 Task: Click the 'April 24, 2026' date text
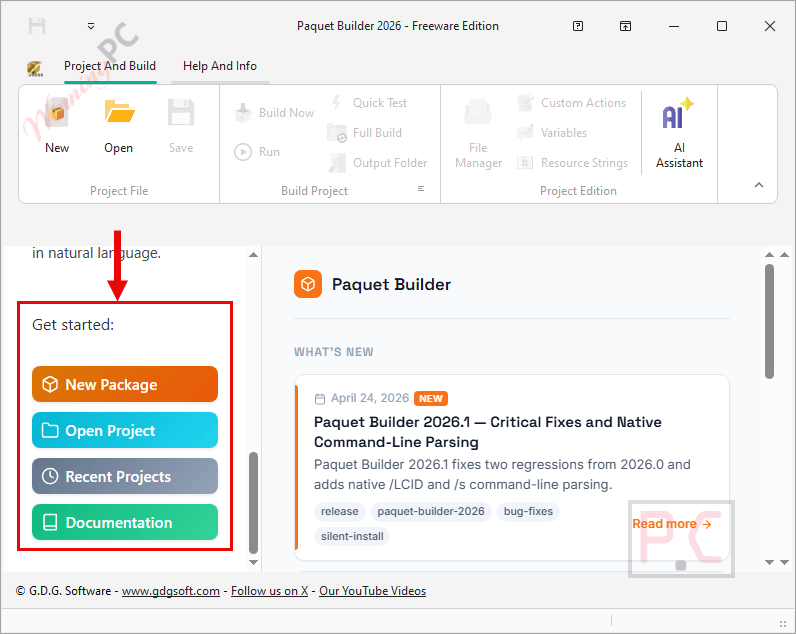click(x=370, y=398)
